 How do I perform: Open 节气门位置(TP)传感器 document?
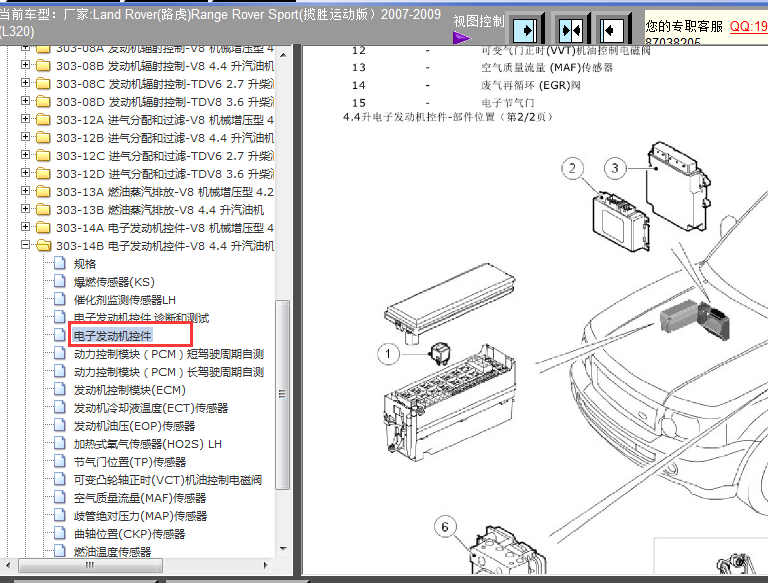click(x=130, y=462)
